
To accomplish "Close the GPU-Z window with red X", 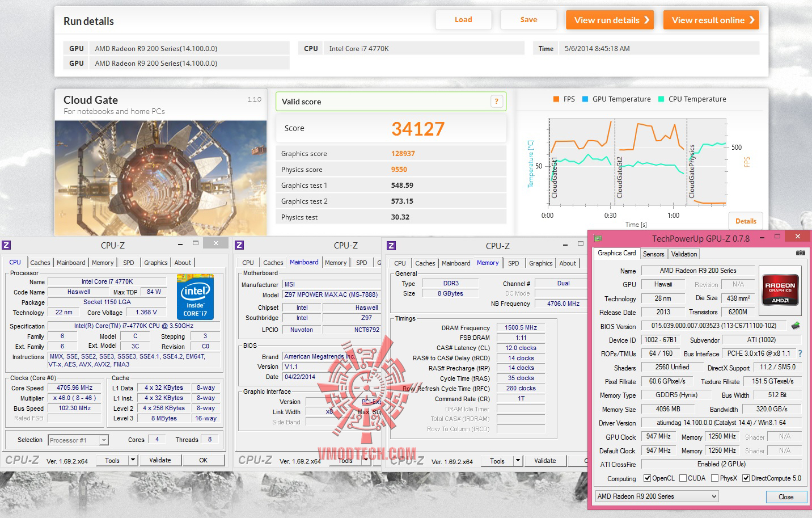I will [797, 236].
